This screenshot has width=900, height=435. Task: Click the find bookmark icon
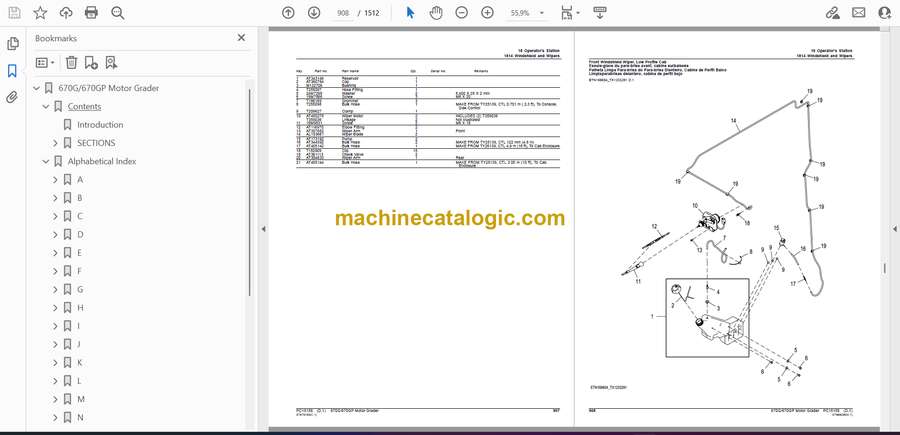[x=111, y=63]
